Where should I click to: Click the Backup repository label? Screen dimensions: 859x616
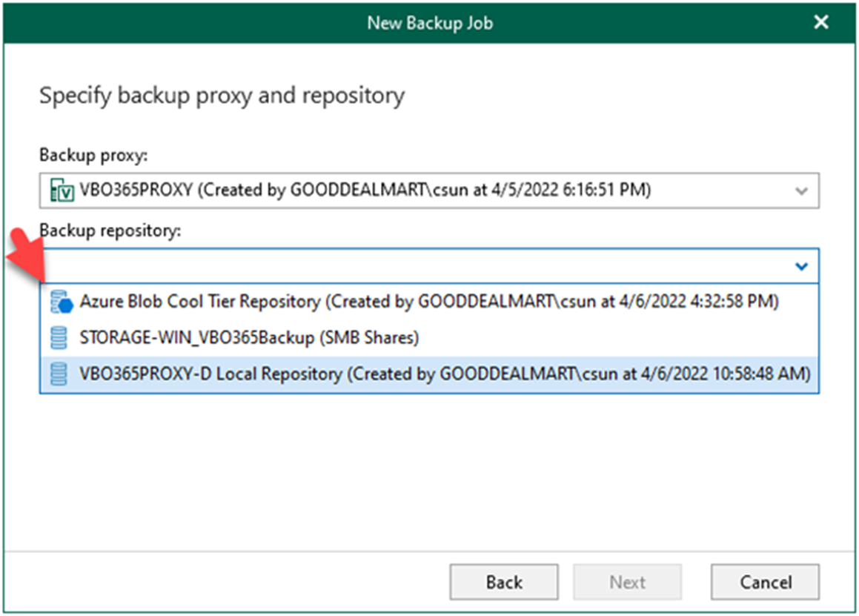pyautogui.click(x=110, y=231)
